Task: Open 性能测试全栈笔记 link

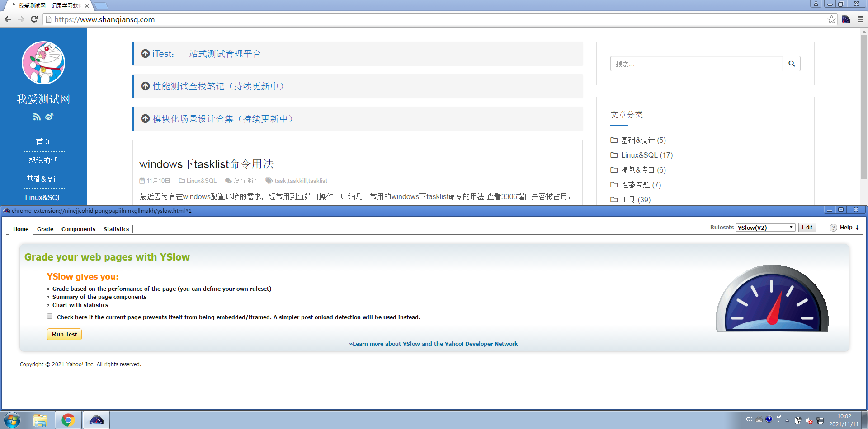Action: pos(220,86)
